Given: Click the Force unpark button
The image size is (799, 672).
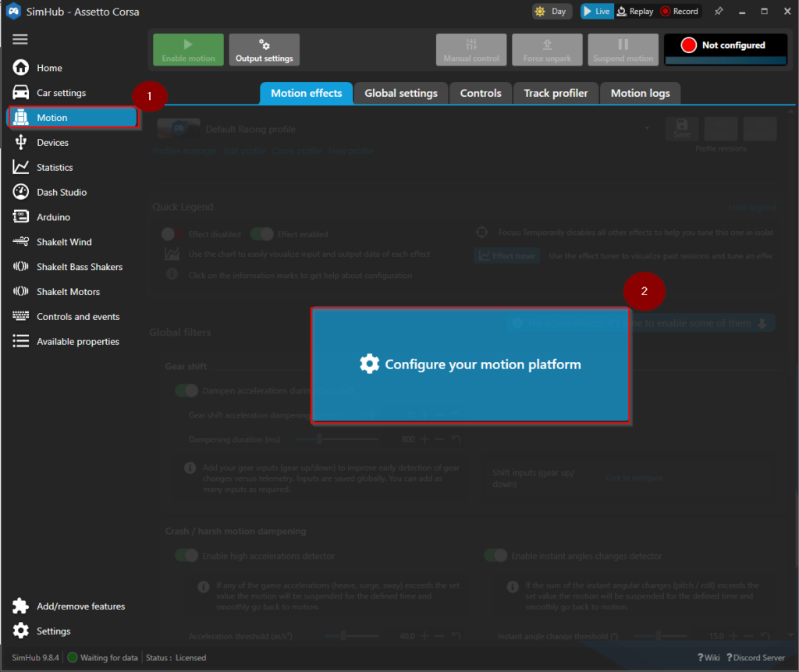Looking at the screenshot, I should click(547, 50).
